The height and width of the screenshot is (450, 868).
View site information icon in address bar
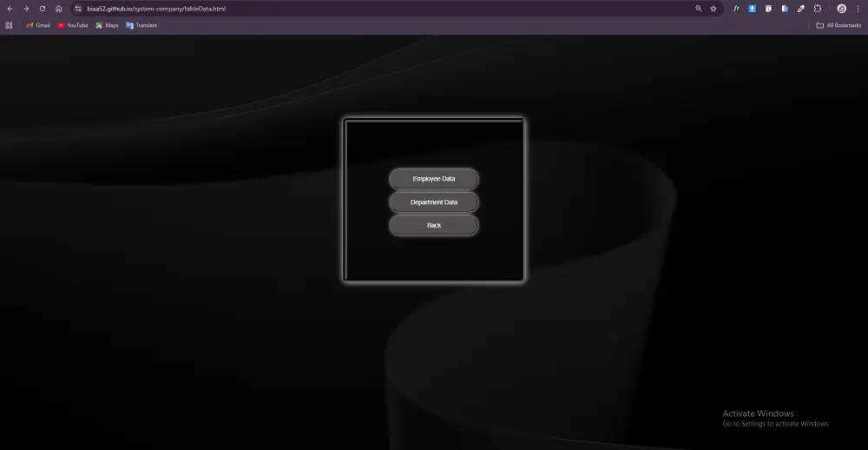(x=78, y=9)
